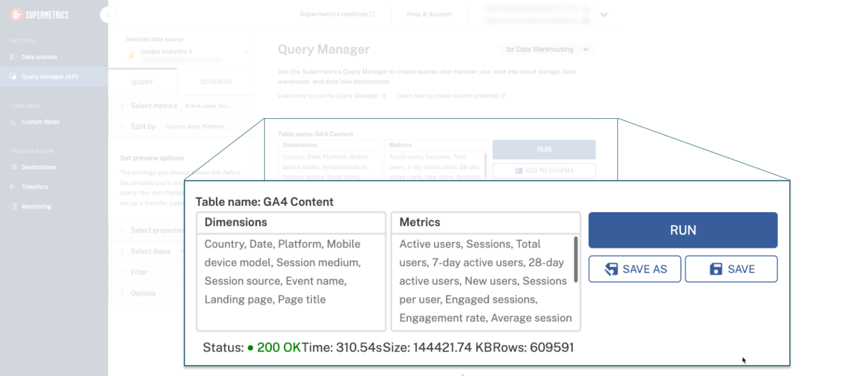Switch to the QUERY tab

pyautogui.click(x=143, y=82)
